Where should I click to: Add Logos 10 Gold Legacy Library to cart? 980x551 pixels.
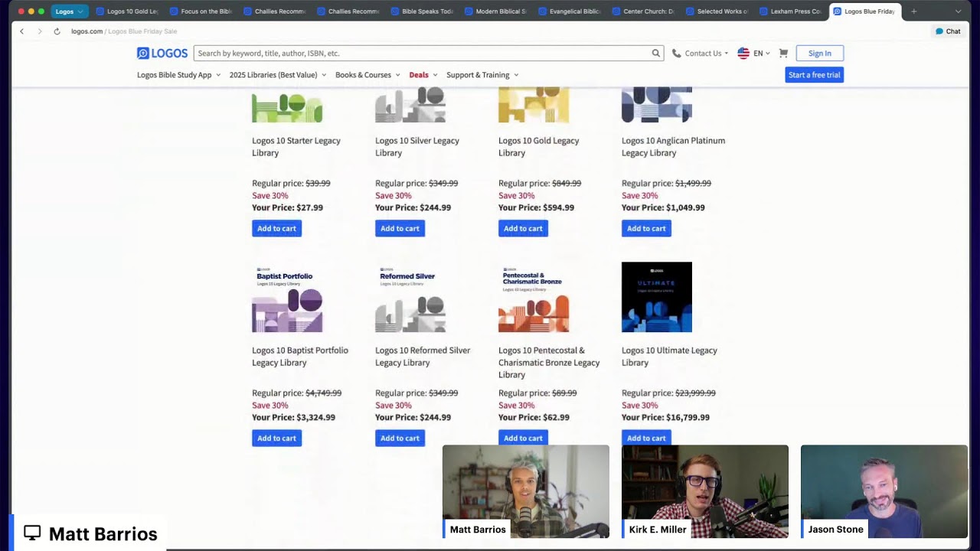(x=523, y=229)
